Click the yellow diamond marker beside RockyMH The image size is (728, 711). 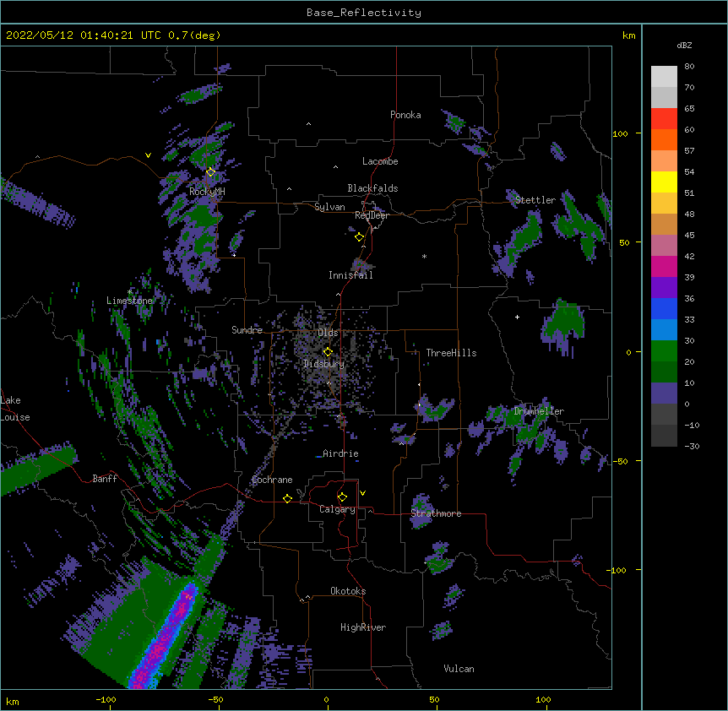[x=210, y=172]
